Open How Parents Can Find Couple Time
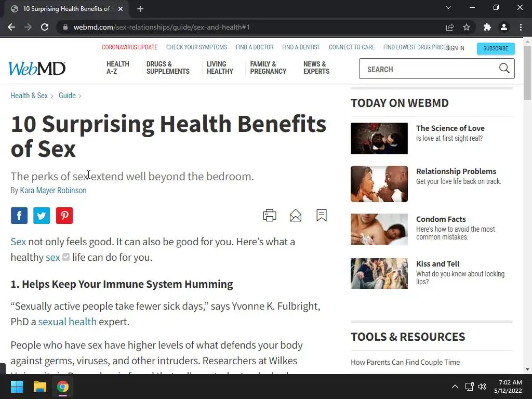This screenshot has height=399, width=532. pos(405,362)
